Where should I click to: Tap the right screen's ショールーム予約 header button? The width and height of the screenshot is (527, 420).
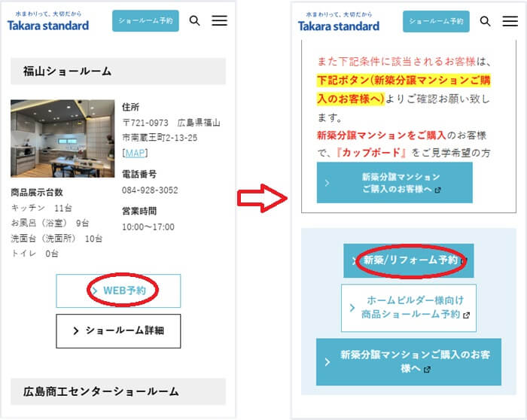click(436, 21)
